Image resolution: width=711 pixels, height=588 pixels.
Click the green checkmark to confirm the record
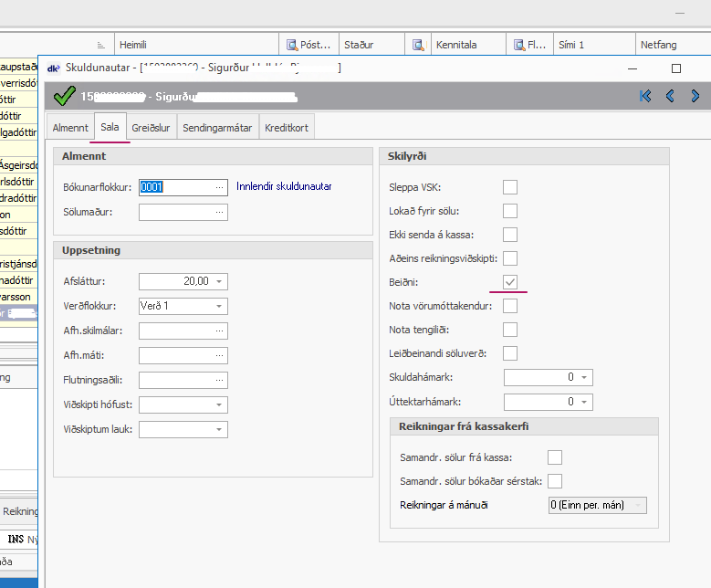65,96
